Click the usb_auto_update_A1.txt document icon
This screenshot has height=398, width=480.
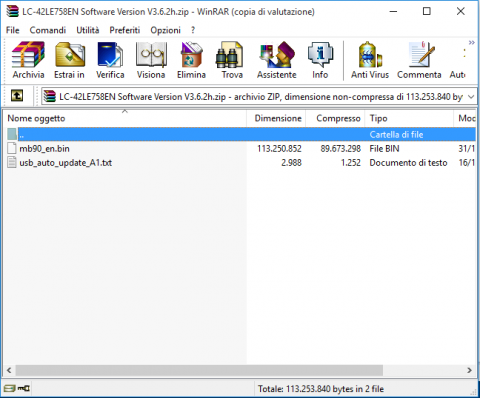point(12,162)
